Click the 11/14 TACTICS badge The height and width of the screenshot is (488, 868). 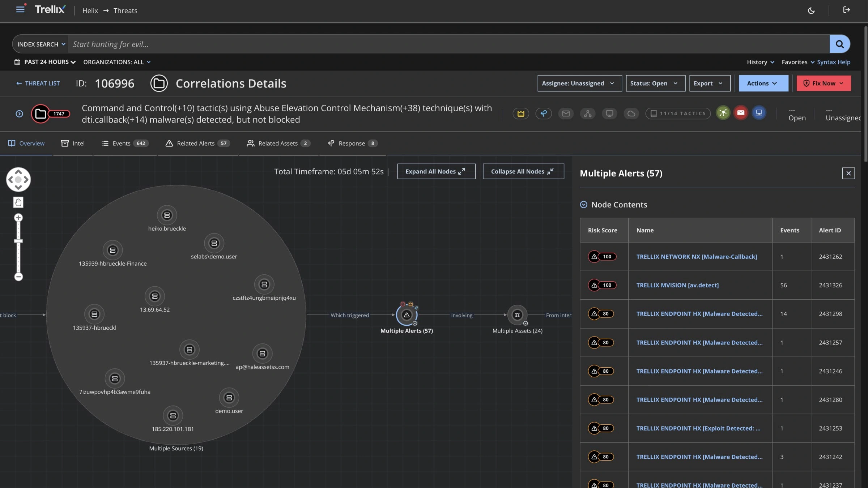tap(678, 114)
